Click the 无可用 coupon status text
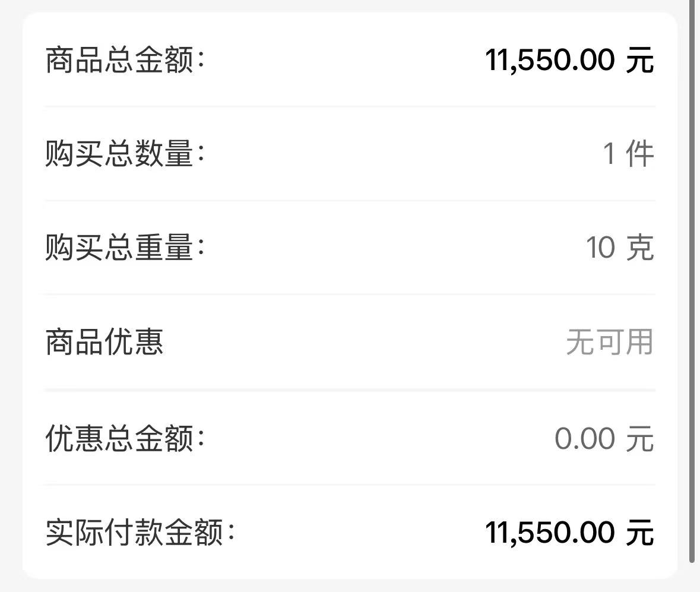Image resolution: width=700 pixels, height=592 pixels. (609, 342)
